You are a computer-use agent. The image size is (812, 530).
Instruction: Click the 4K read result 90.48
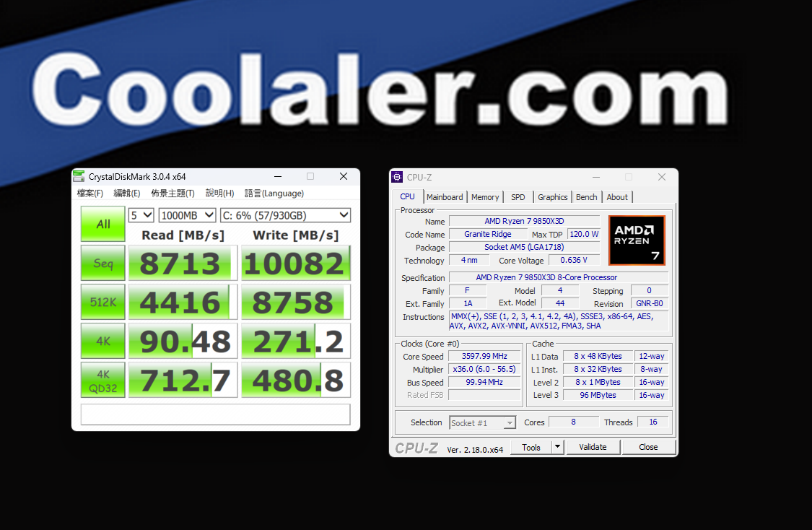pyautogui.click(x=183, y=341)
